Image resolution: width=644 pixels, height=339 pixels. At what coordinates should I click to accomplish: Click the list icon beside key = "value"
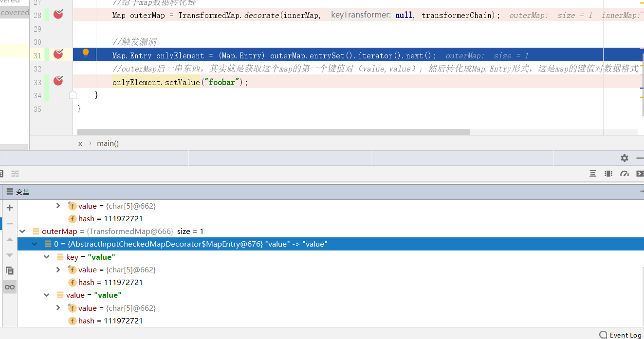tap(60, 257)
